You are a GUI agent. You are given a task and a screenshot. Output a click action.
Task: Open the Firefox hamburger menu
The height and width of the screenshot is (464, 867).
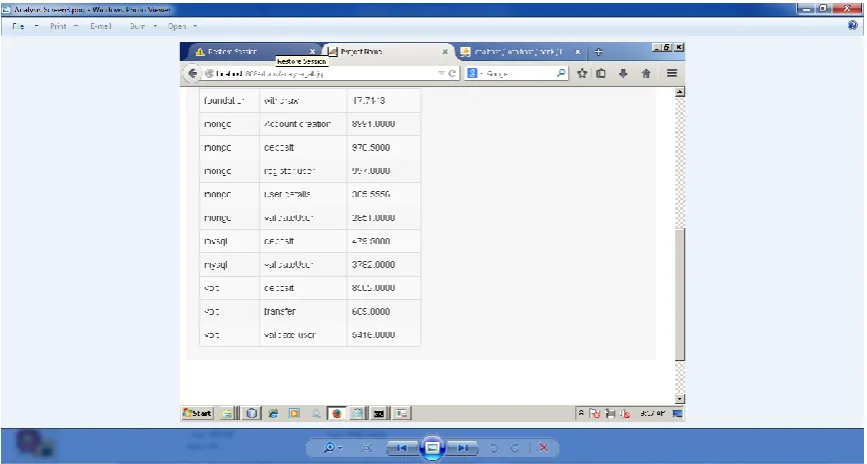[x=672, y=73]
